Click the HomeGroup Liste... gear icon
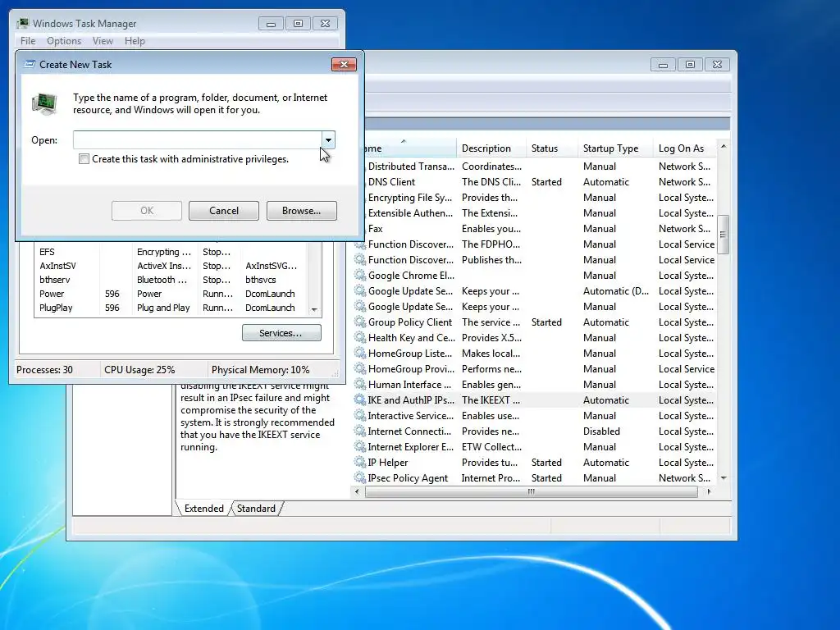The height and width of the screenshot is (630, 840). [360, 353]
